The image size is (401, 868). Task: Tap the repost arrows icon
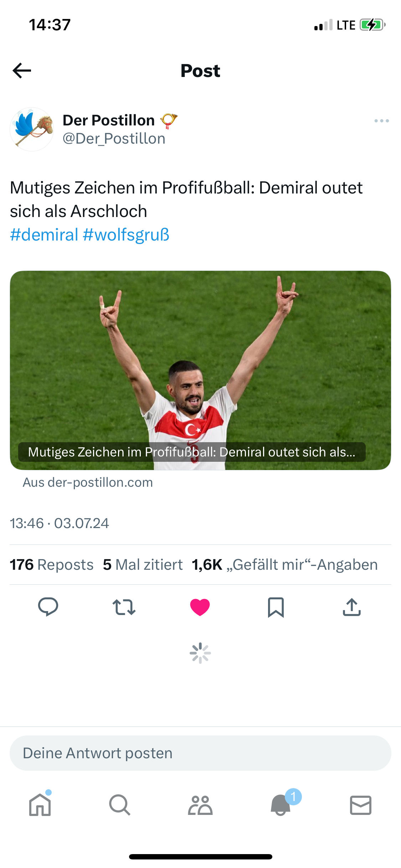coord(124,607)
